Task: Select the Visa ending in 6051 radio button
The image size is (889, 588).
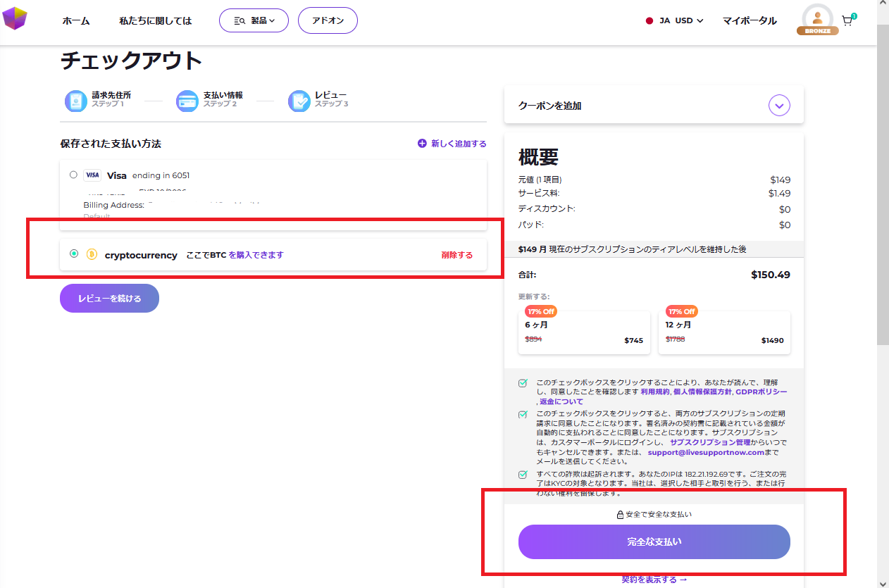Action: [x=74, y=175]
